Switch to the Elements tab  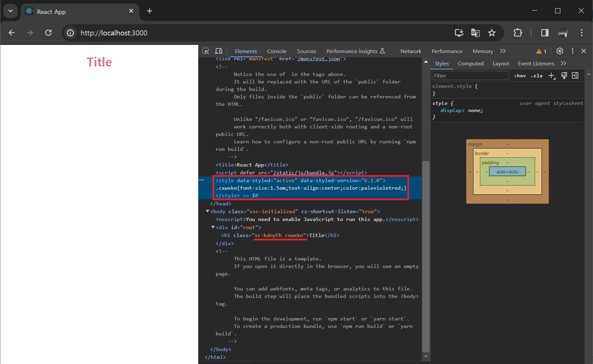[x=246, y=51]
